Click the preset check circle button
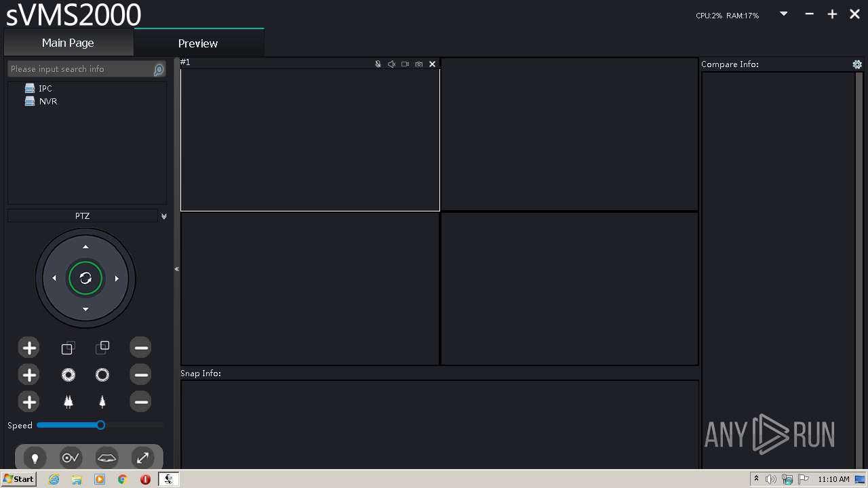 click(x=71, y=458)
